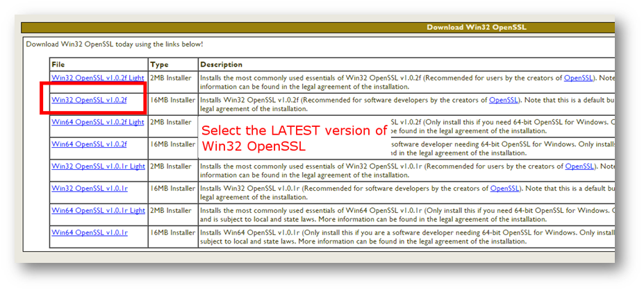Follow OpenSSL link in Win32 v1.0.2f Light description
The height and width of the screenshot is (292, 644).
578,78
